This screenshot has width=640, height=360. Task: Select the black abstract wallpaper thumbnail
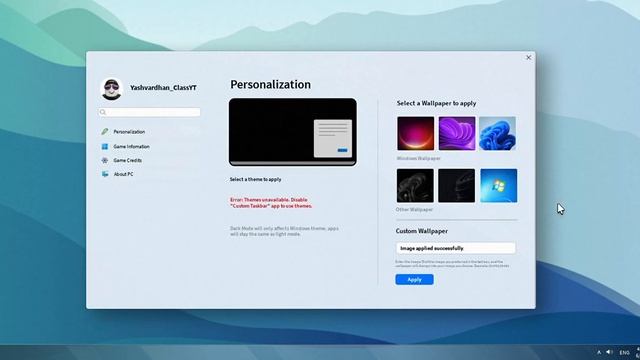point(456,186)
